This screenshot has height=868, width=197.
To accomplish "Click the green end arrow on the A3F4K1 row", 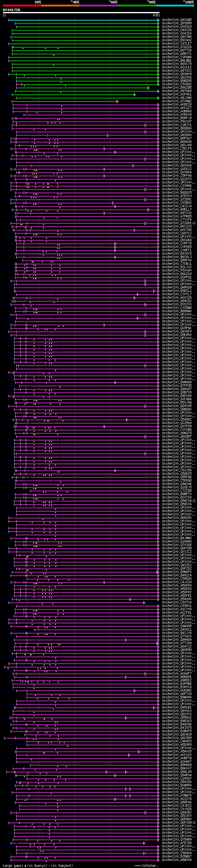I will click(x=135, y=95).
